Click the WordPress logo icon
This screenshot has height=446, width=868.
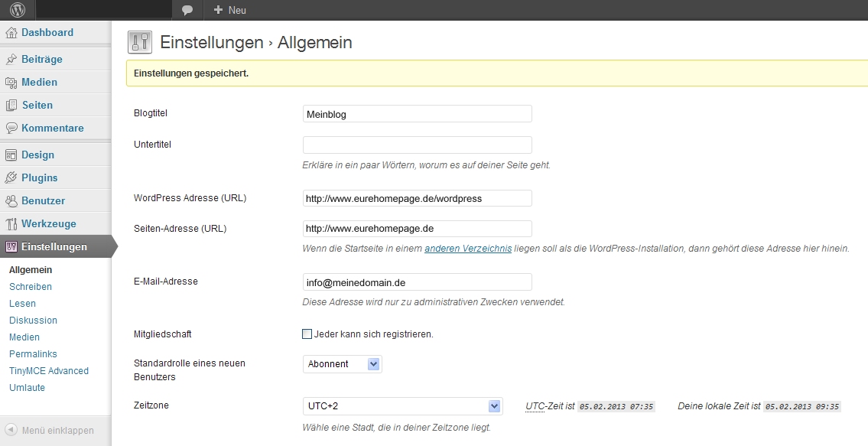[18, 10]
